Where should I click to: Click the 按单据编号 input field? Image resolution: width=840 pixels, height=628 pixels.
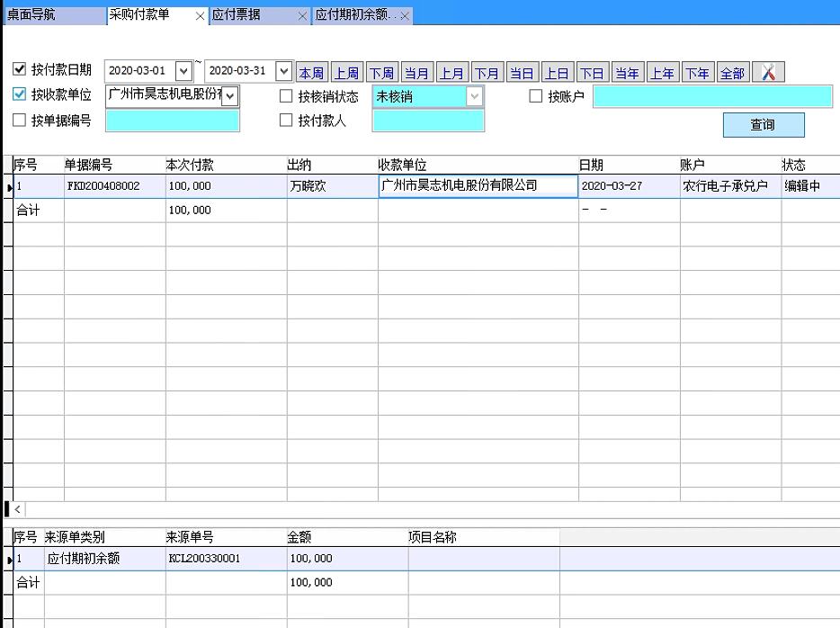173,121
